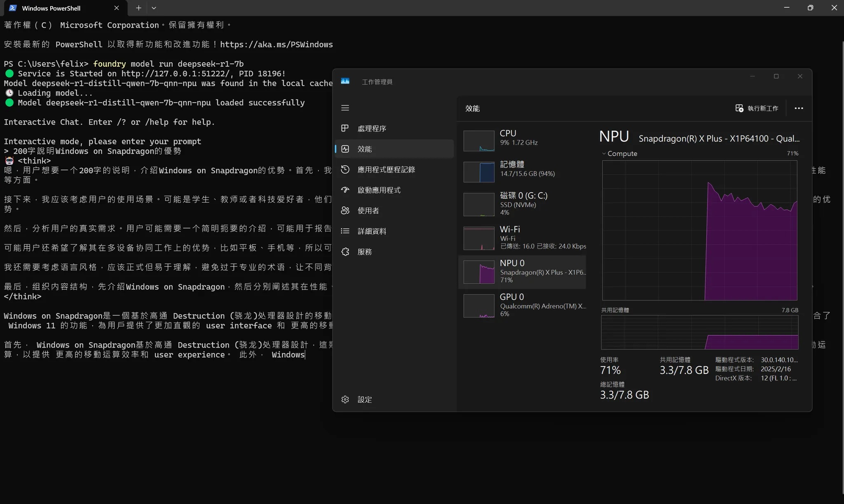Click the 驅動程式日期 2025/2/16 value
This screenshot has height=504, width=844.
coord(776,369)
